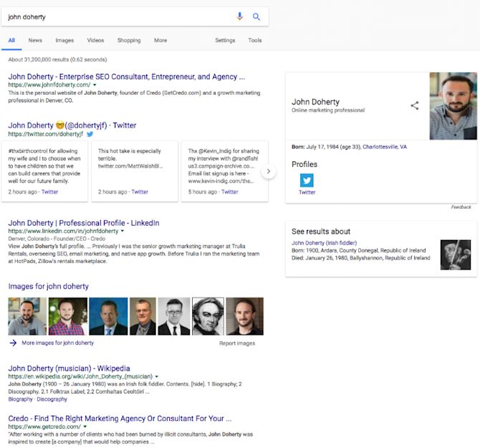Click the John Doherty (Irish fiddler) link
Image resolution: width=480 pixels, height=448 pixels.
coord(325,243)
